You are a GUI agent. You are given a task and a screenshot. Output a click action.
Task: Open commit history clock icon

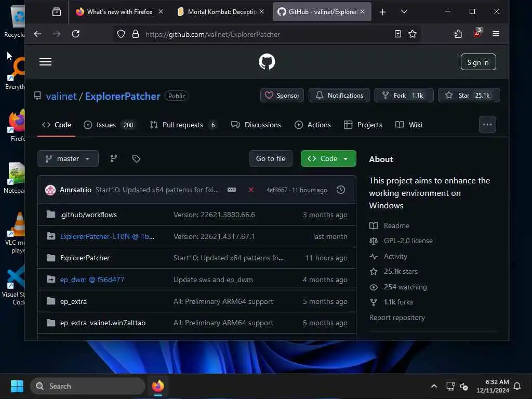[341, 190]
